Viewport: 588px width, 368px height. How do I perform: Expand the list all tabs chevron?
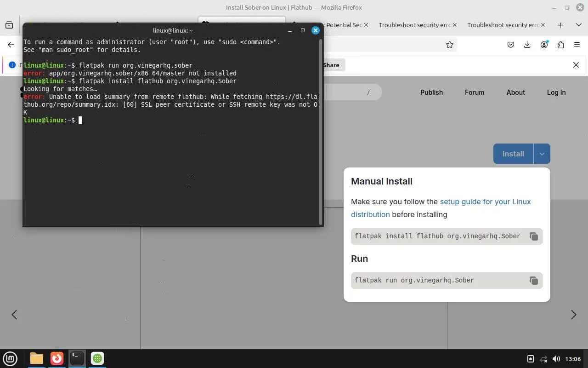coord(578,25)
